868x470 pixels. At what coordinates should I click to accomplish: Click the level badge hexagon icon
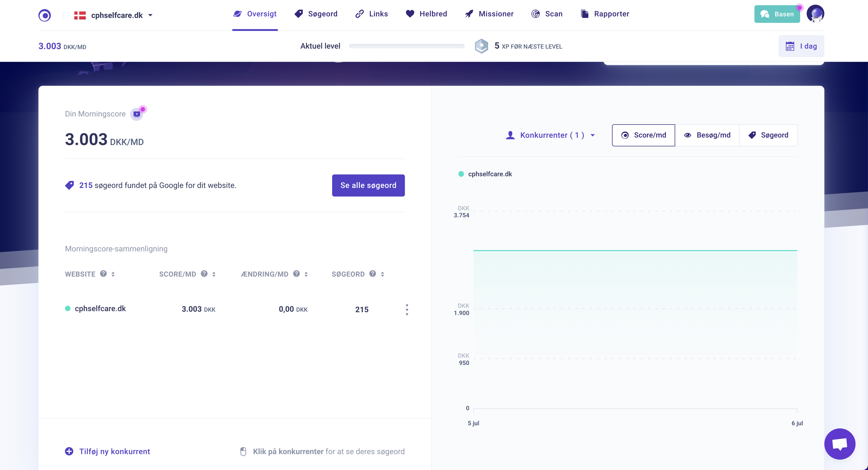(x=481, y=46)
